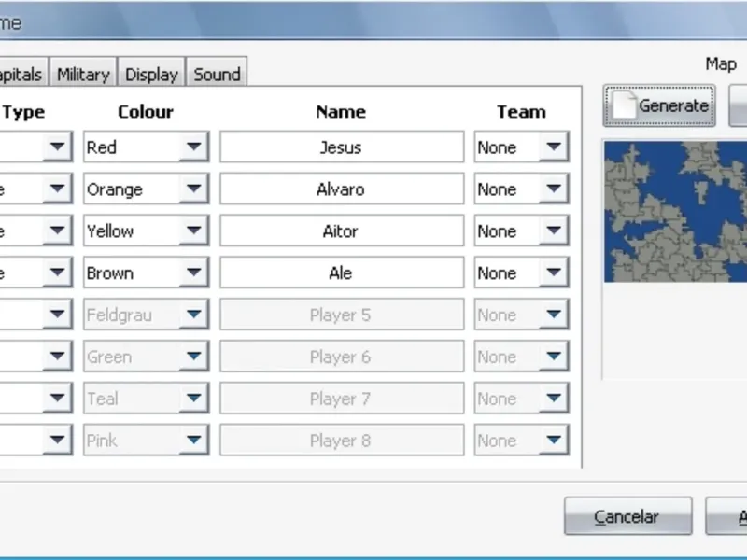
Task: Open the Orange colour dropdown
Action: pos(147,189)
